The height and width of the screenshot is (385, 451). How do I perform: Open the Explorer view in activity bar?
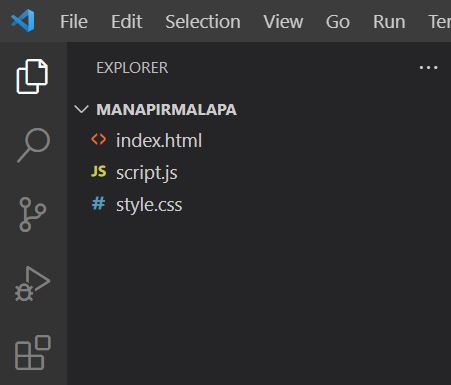coord(32,76)
